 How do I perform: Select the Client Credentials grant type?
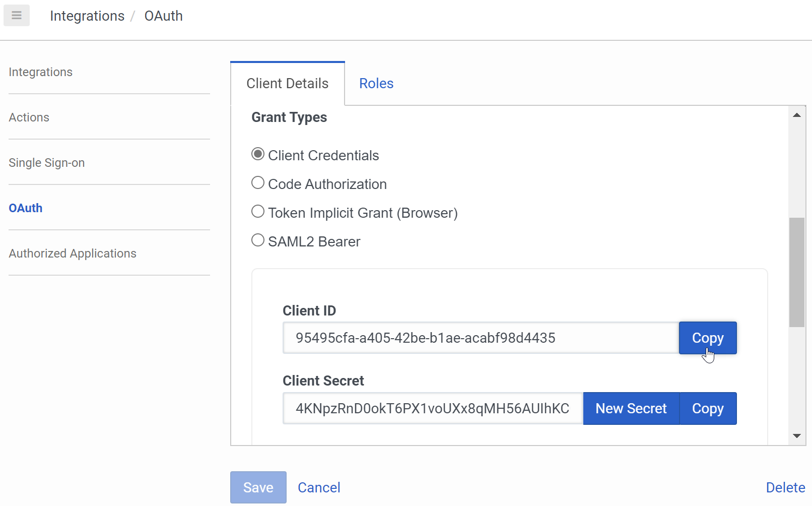[x=257, y=154]
